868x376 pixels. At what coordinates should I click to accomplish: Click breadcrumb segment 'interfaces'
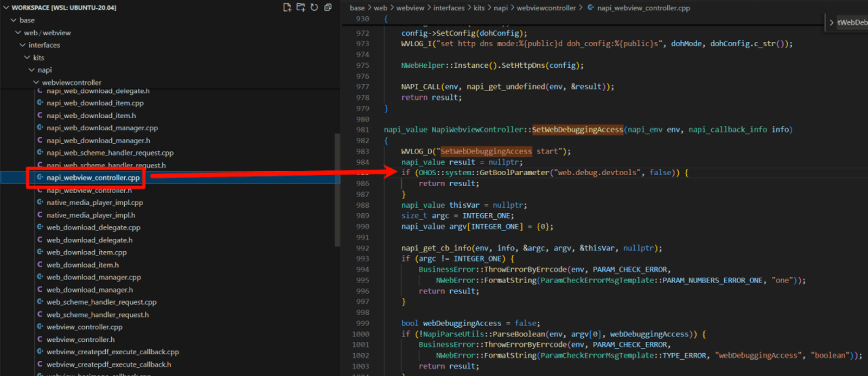point(449,8)
